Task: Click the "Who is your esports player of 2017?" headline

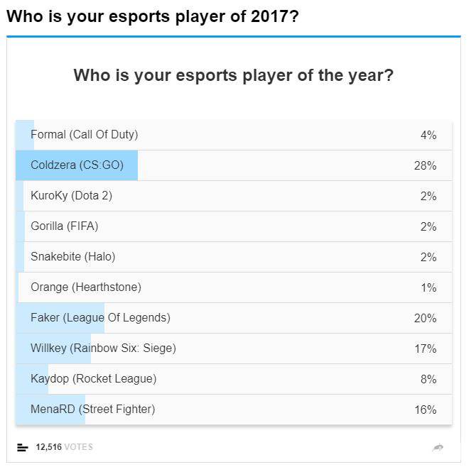Action: pos(152,16)
